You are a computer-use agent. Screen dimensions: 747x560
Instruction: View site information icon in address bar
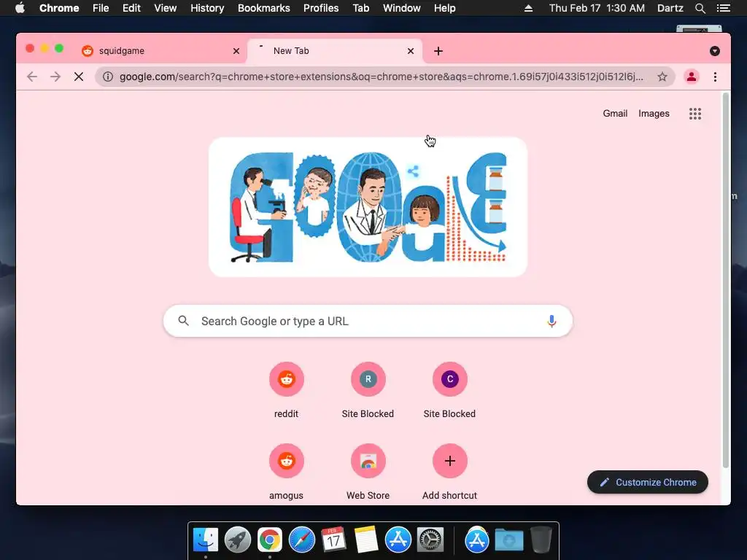tap(108, 77)
